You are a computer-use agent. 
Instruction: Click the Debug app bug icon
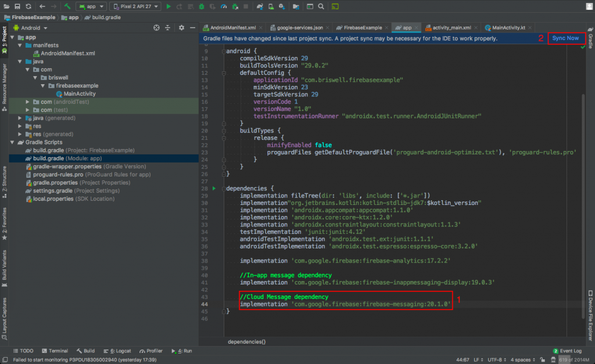click(200, 6)
